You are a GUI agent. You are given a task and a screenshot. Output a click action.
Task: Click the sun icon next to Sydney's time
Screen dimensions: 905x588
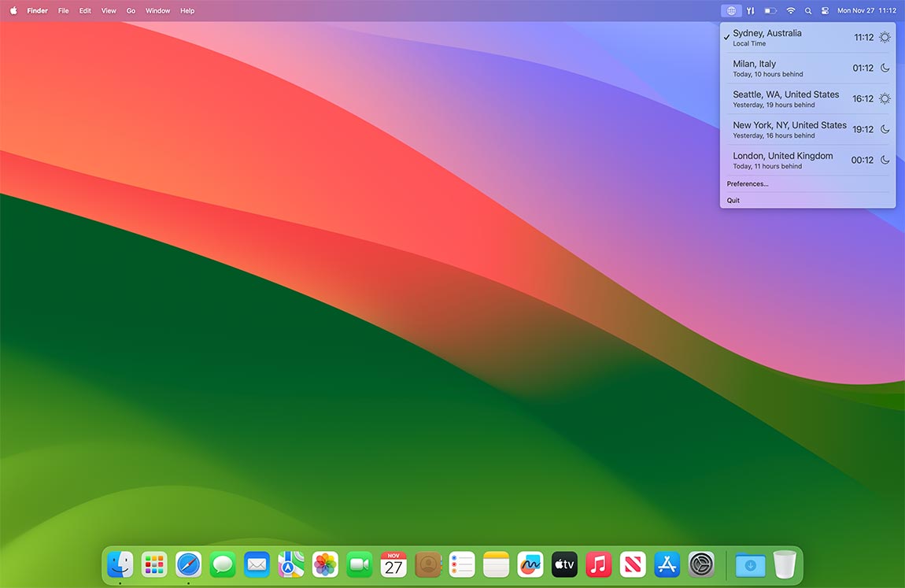[x=885, y=36]
